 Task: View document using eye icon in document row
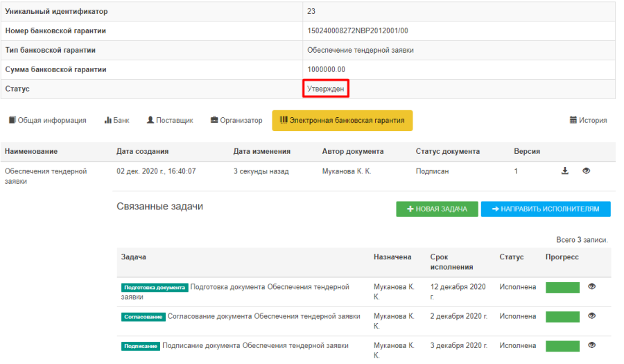click(587, 171)
